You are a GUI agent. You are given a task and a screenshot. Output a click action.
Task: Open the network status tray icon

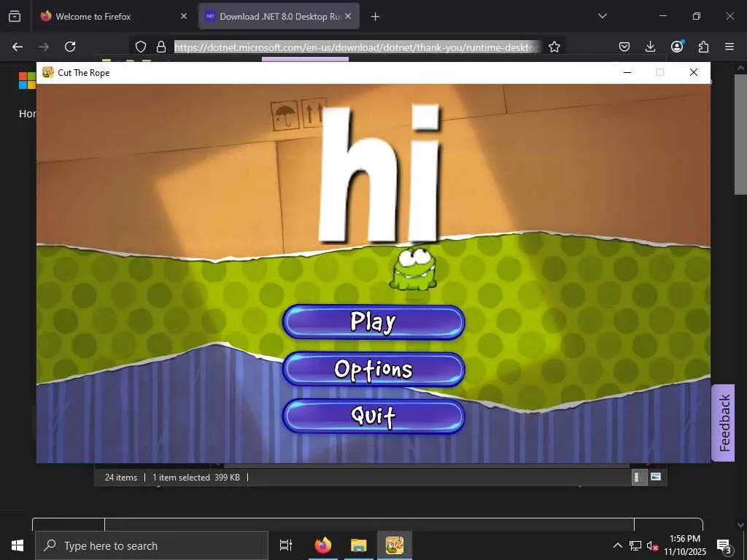(635, 545)
